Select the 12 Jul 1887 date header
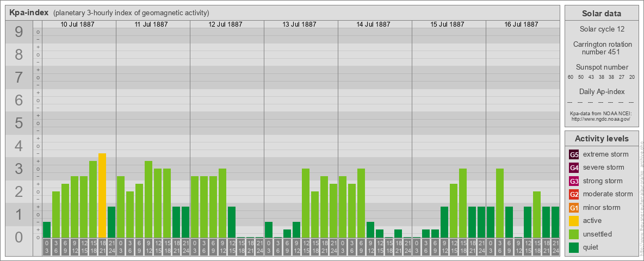Image resolution: width=644 pixels, height=261 pixels. [x=226, y=24]
